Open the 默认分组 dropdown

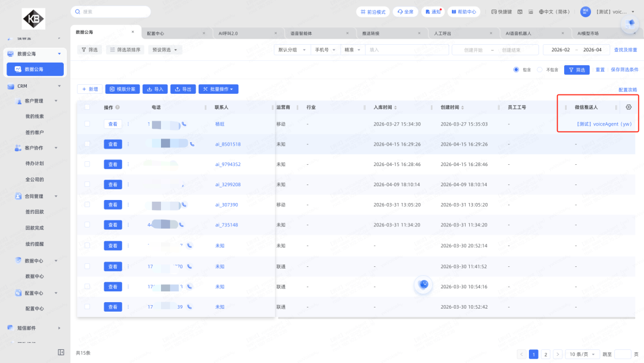[291, 50]
